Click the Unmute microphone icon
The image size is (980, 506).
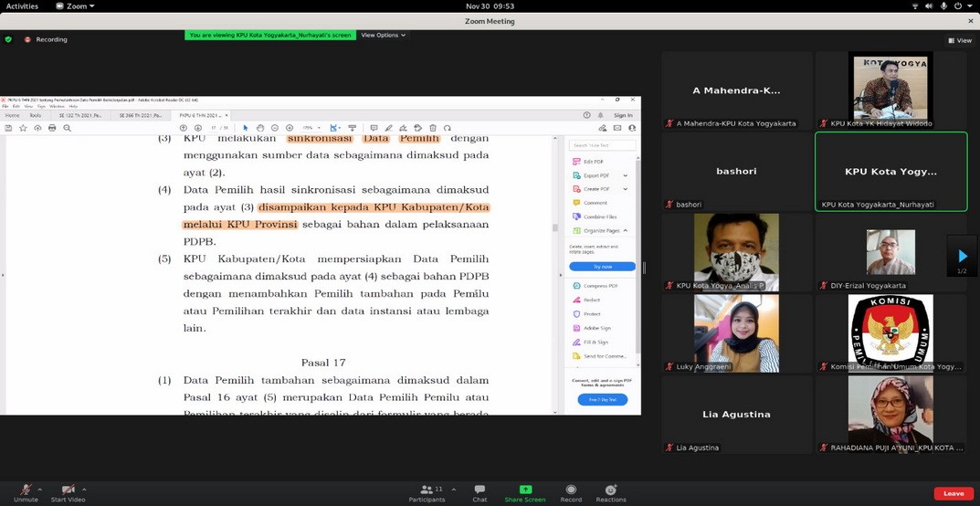26,490
